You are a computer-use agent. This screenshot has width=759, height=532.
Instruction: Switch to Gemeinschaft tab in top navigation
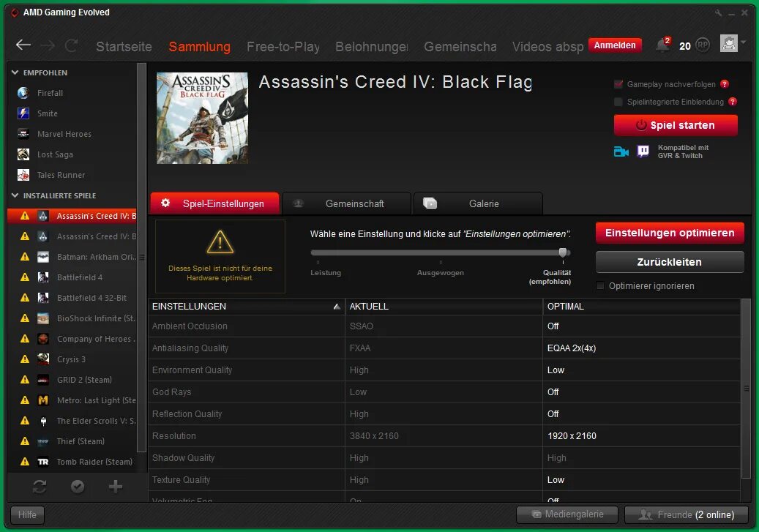pos(460,47)
